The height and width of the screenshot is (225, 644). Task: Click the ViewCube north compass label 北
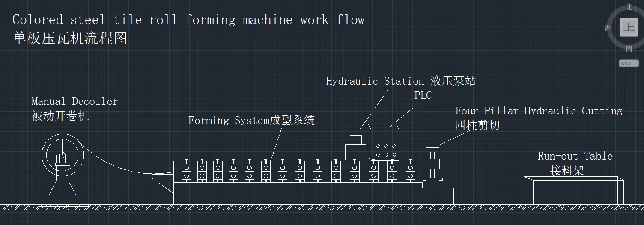(629, 7)
